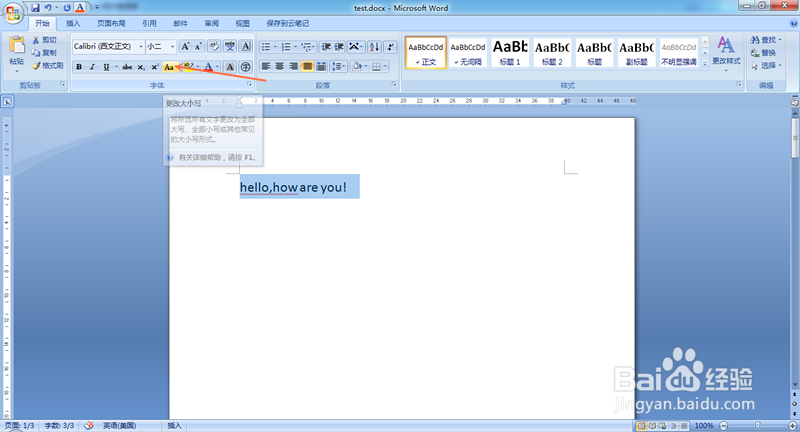Click the 100% zoom level
This screenshot has height=432, width=800.
pos(704,425)
